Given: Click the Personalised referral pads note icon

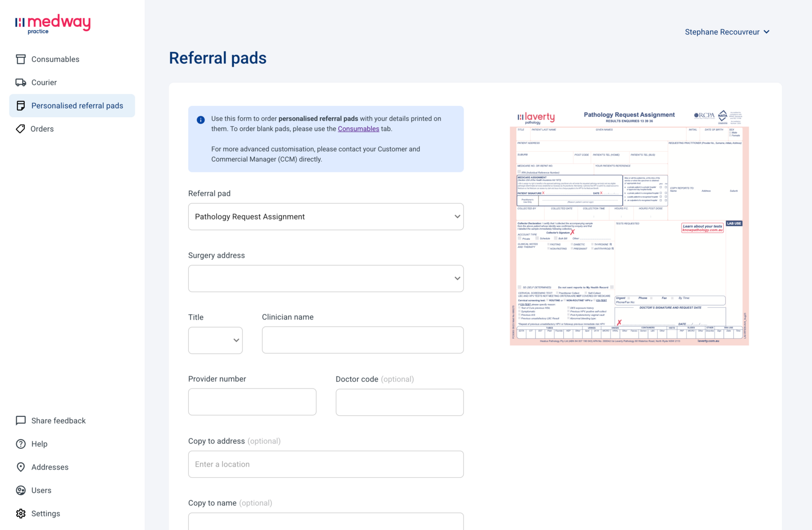Looking at the screenshot, I should point(21,105).
